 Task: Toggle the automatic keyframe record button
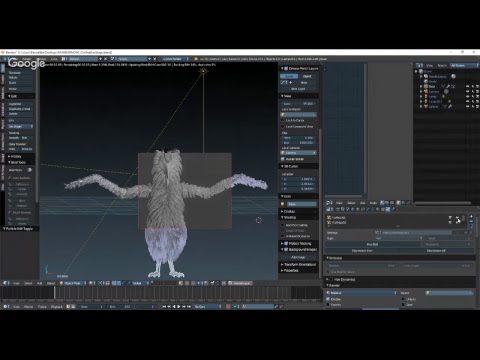pos(228,306)
